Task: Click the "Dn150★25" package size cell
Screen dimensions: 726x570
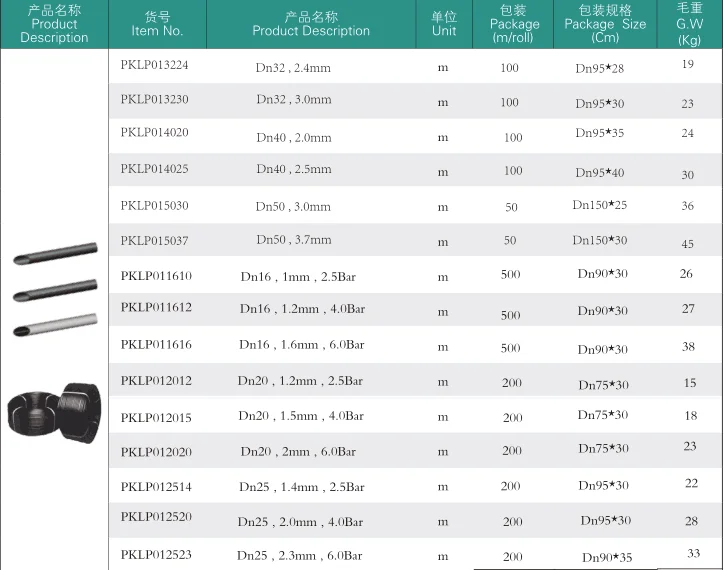Action: coord(600,205)
